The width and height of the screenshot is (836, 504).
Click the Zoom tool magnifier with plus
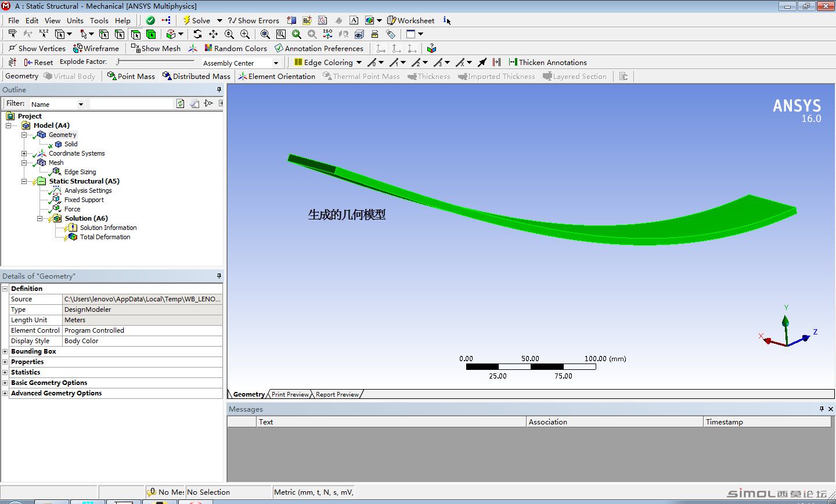229,34
